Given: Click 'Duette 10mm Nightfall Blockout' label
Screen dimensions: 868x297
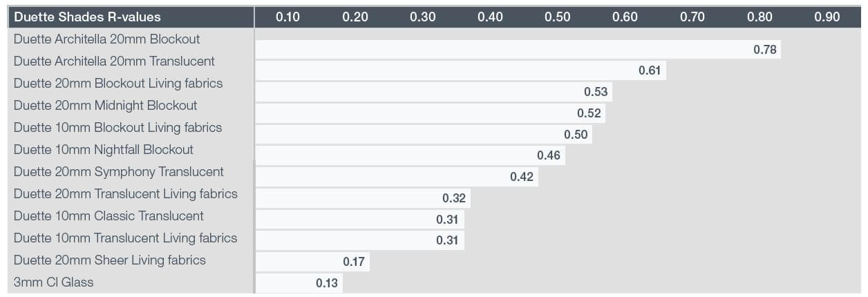Looking at the screenshot, I should (104, 150).
